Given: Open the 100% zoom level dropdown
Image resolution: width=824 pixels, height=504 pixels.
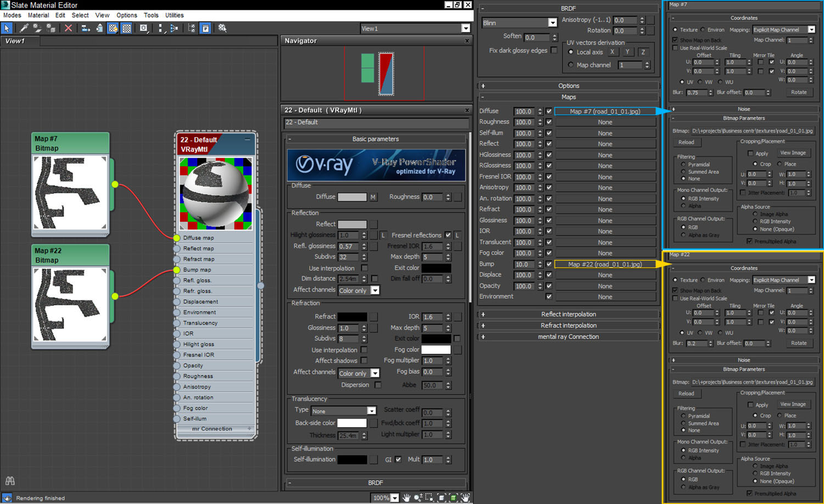Looking at the screenshot, I should click(394, 498).
